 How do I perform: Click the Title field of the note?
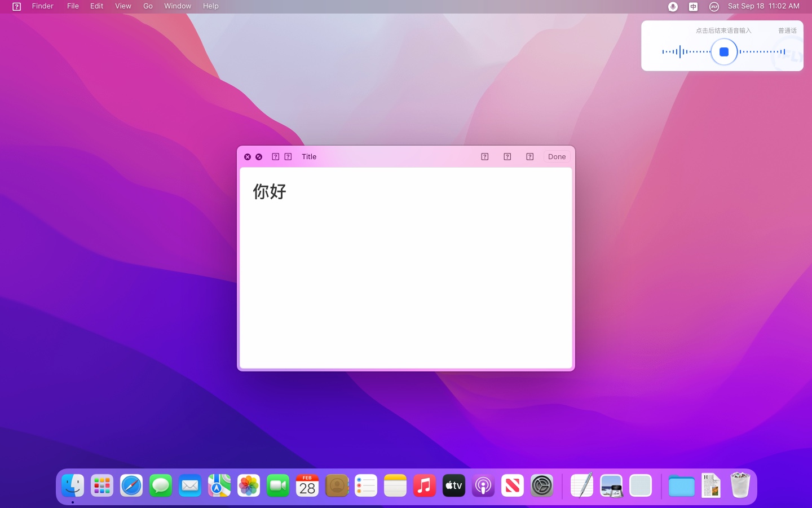coord(309,156)
